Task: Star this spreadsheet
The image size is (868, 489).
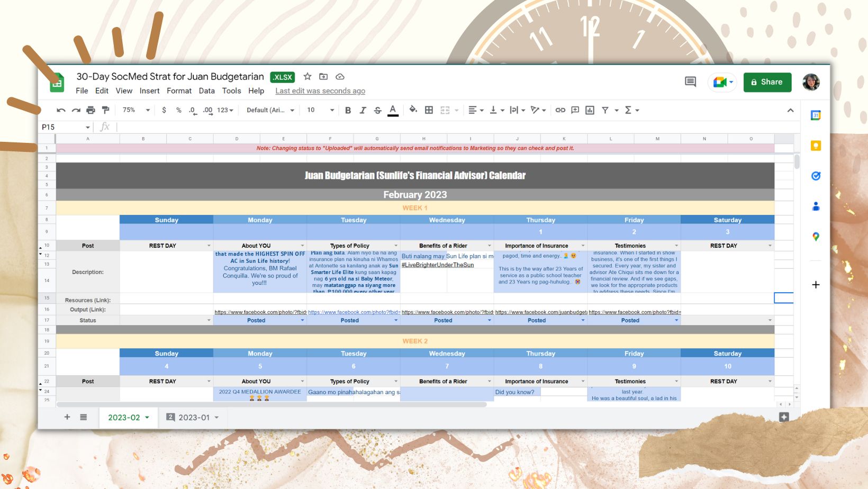Action: [x=308, y=77]
